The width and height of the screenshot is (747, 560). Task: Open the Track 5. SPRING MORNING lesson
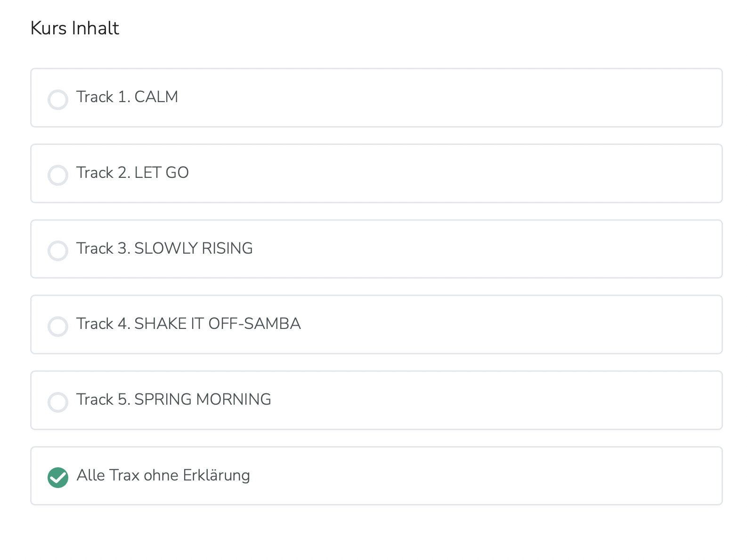pos(174,400)
